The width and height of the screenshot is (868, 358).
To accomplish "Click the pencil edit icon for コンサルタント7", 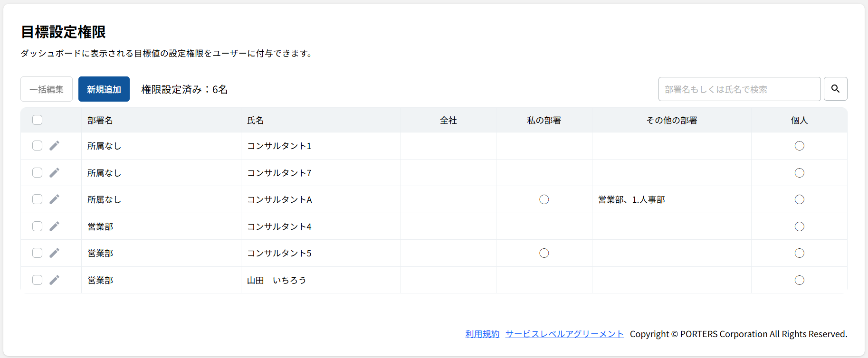I will 55,173.
